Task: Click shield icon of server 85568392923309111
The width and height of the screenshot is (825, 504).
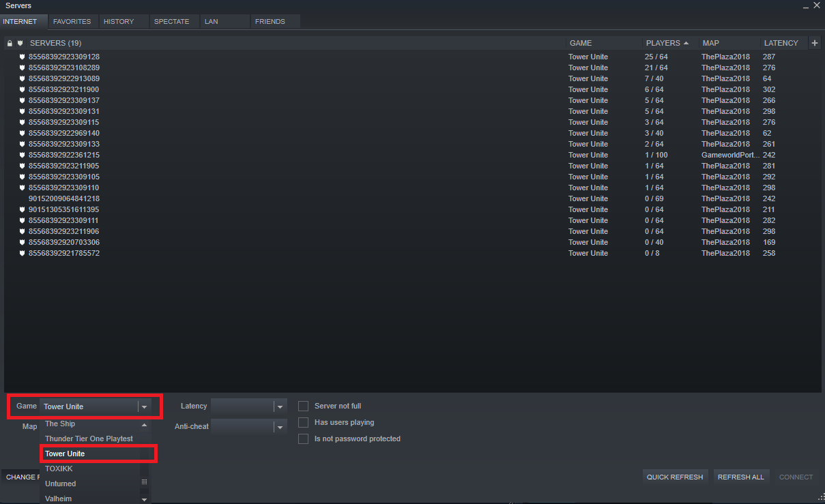Action: point(22,220)
